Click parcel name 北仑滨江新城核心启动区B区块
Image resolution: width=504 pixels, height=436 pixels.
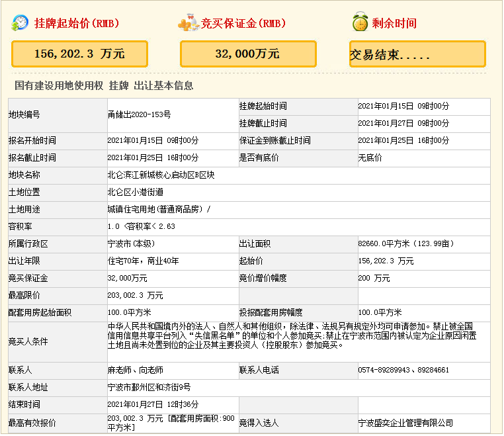[x=161, y=175]
